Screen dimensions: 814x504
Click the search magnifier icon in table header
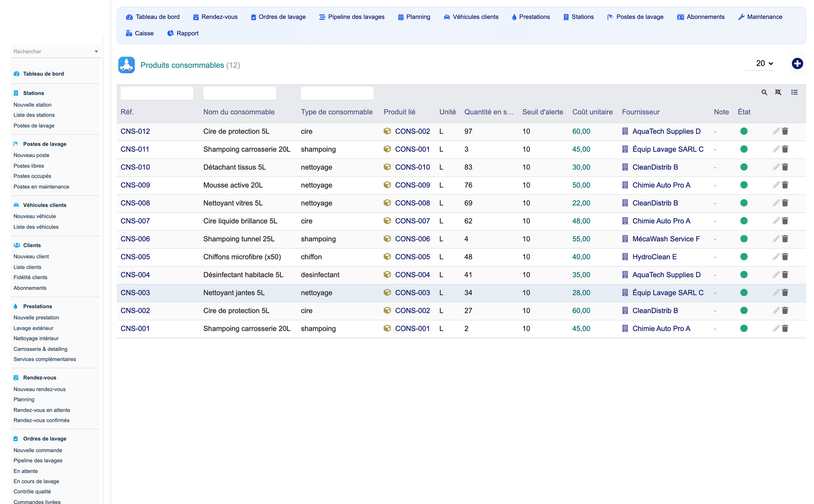coord(764,92)
